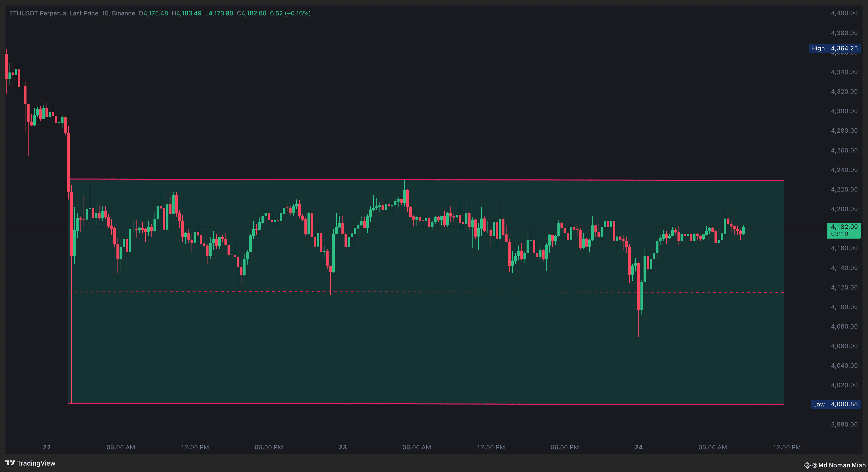868x472 pixels.
Task: Click the 06:00 AM label following date 22
Action: point(121,447)
